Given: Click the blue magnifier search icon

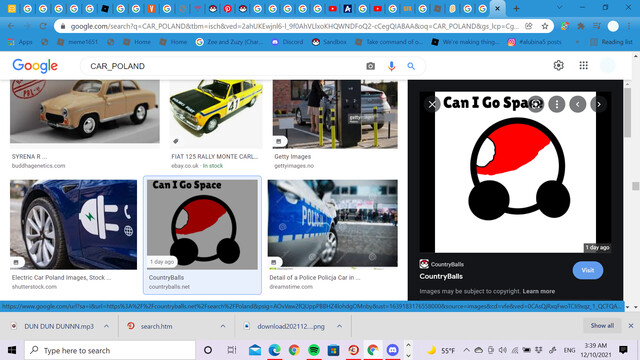Looking at the screenshot, I should coord(411,66).
